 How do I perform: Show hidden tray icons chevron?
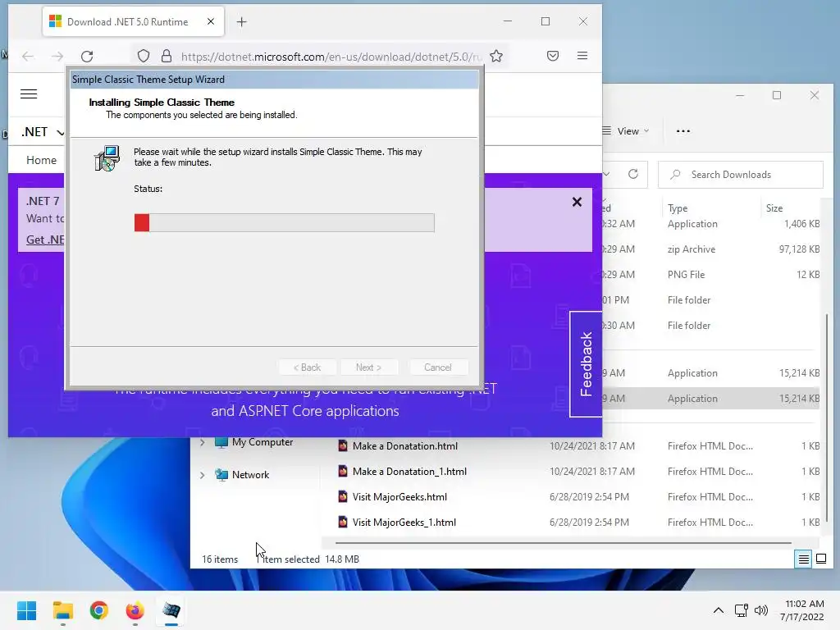click(x=719, y=610)
